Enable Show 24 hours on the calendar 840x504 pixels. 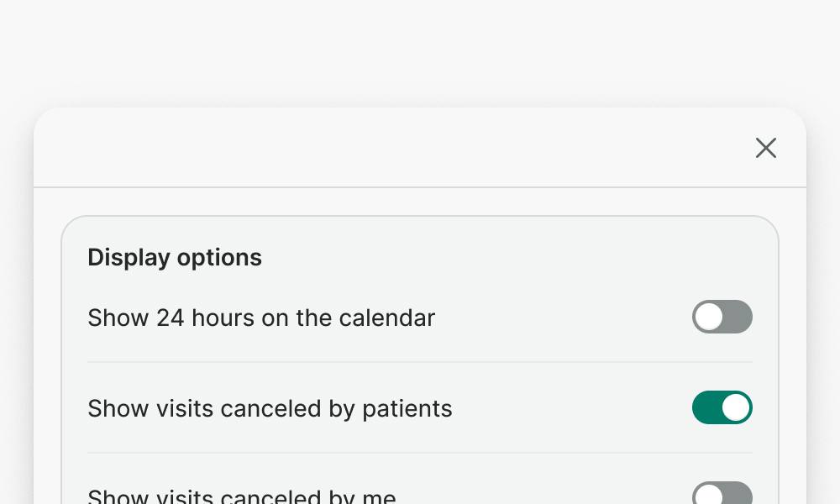[722, 317]
